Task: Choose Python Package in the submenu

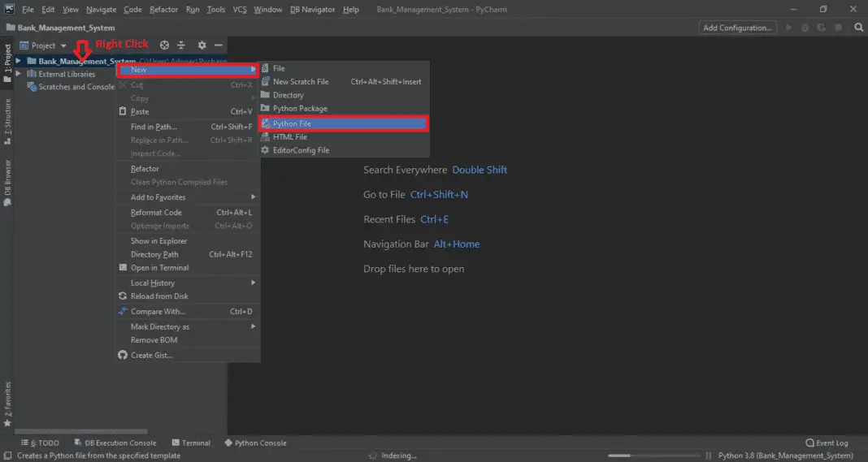Action: pos(300,108)
